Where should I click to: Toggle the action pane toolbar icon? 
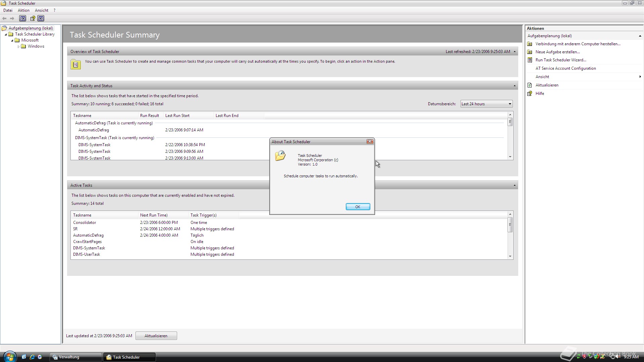pyautogui.click(x=41, y=18)
